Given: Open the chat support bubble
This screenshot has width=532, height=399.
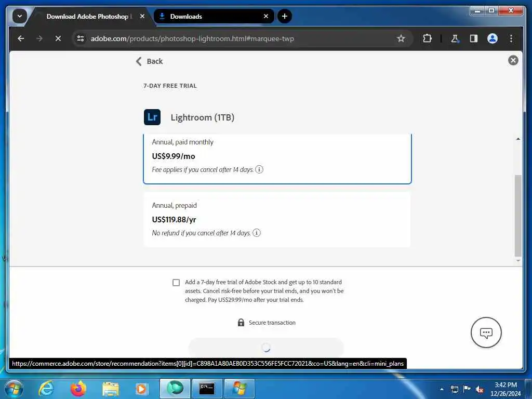Looking at the screenshot, I should click(x=486, y=332).
